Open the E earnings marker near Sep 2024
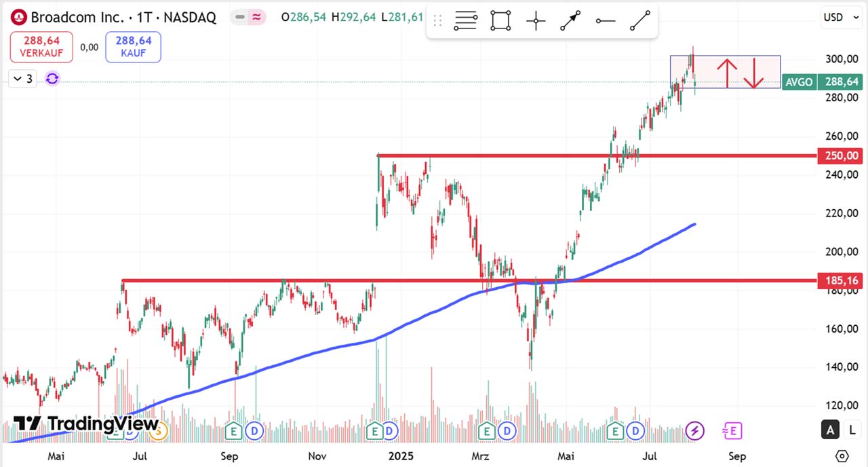This screenshot has height=467, width=868. 234,430
